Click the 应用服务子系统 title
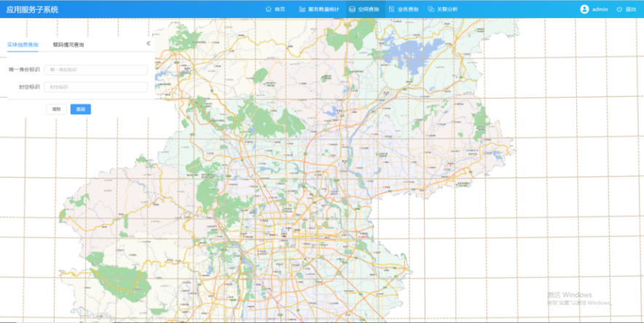The width and height of the screenshot is (644, 323). click(32, 9)
